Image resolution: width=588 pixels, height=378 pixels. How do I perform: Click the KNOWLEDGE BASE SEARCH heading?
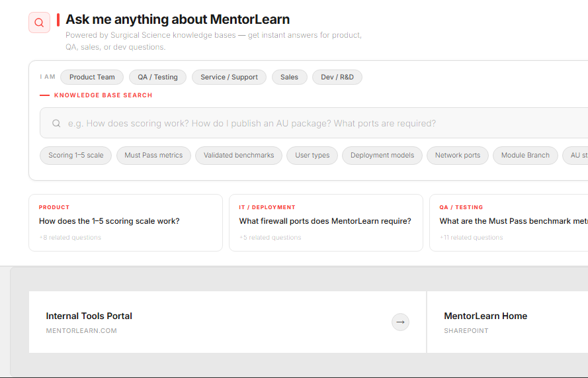[103, 95]
